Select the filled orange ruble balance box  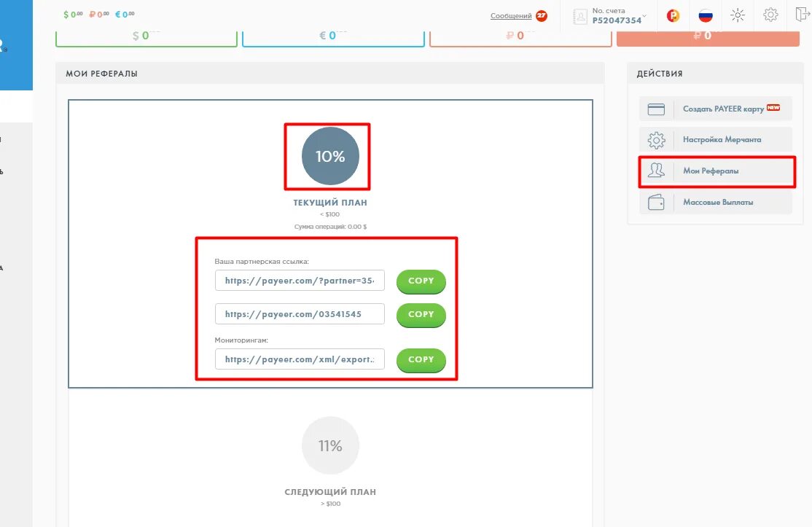click(x=708, y=38)
